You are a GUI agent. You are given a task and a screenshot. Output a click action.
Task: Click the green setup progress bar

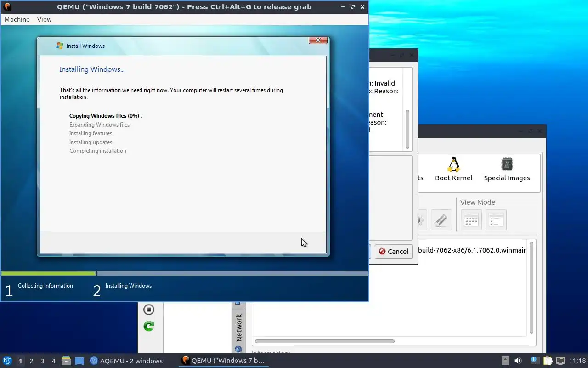pos(49,273)
